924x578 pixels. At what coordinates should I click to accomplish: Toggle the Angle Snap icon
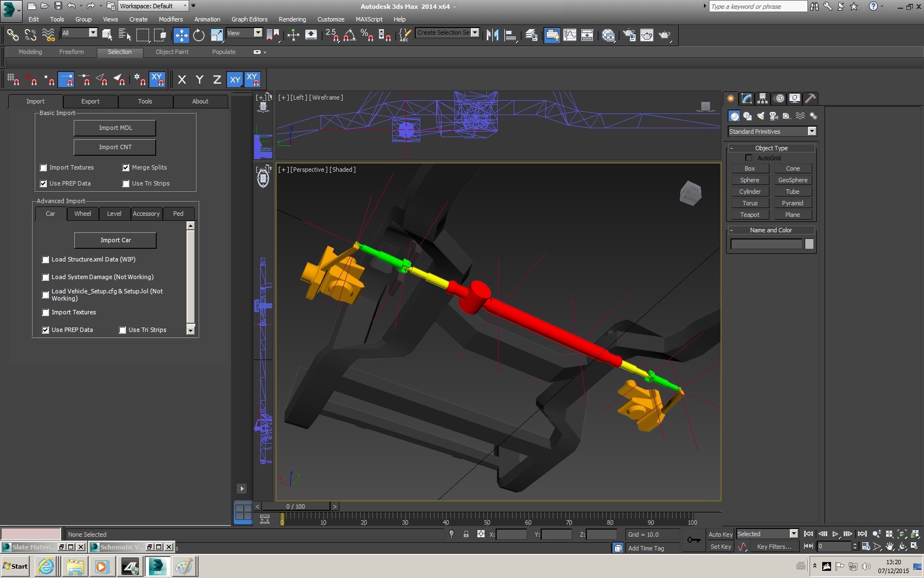tap(350, 35)
